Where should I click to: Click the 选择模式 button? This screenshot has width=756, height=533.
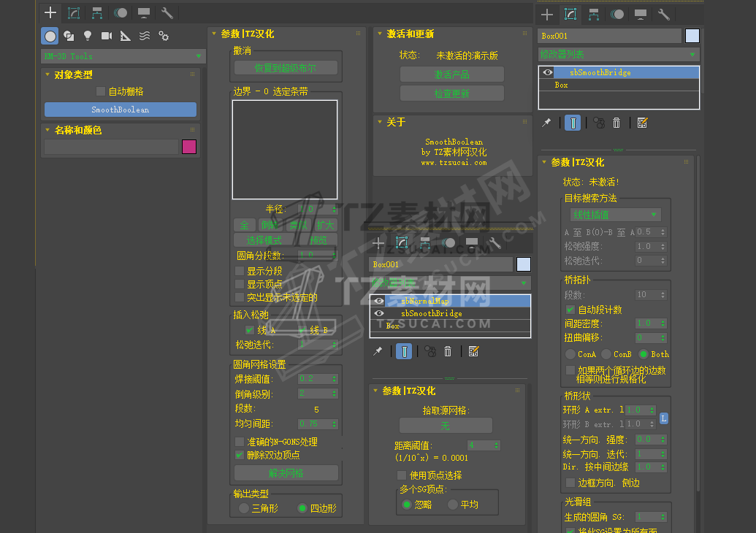[x=264, y=240]
